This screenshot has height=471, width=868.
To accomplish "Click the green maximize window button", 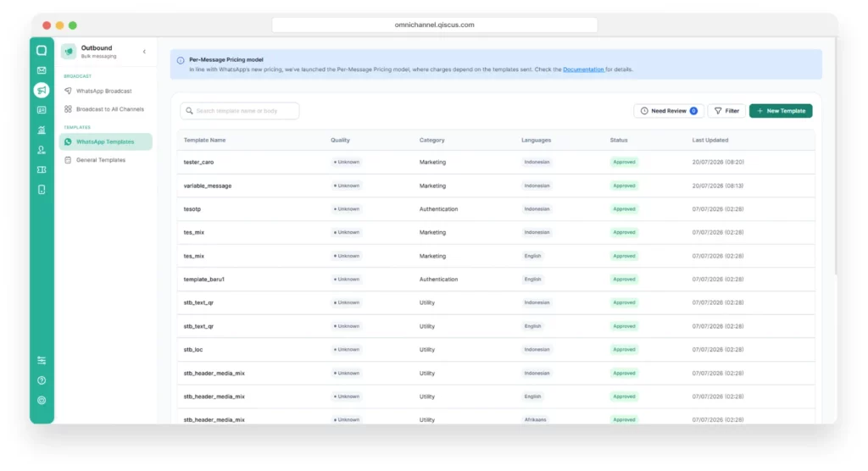I will click(x=73, y=25).
